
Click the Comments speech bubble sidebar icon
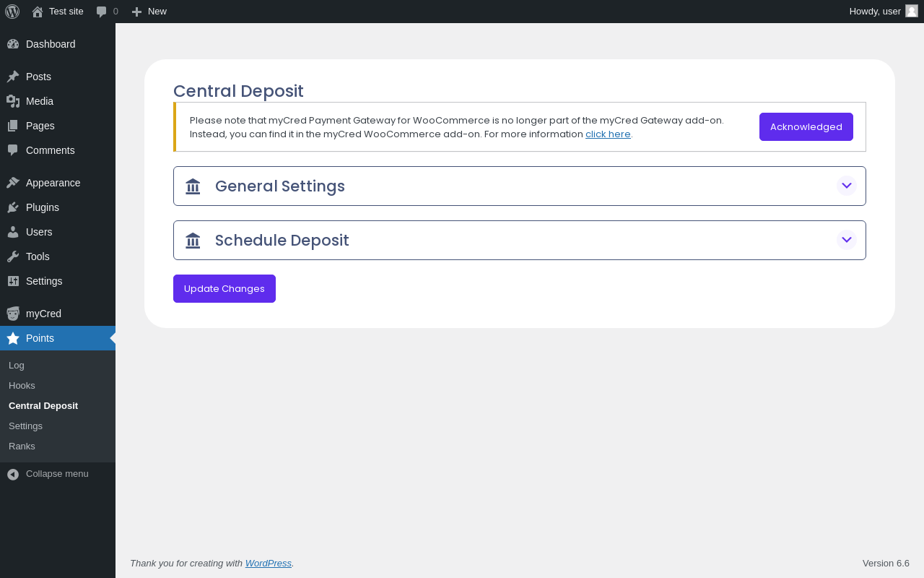click(x=13, y=150)
